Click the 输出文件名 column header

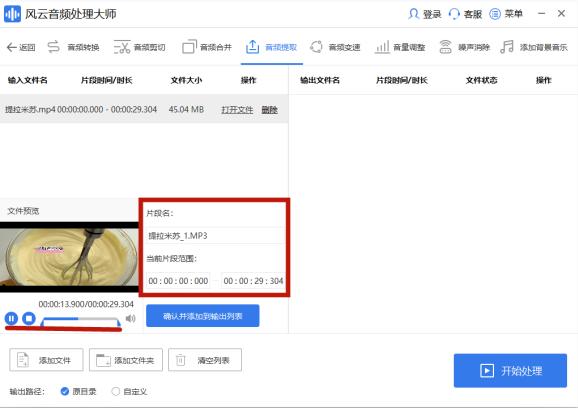tap(320, 80)
